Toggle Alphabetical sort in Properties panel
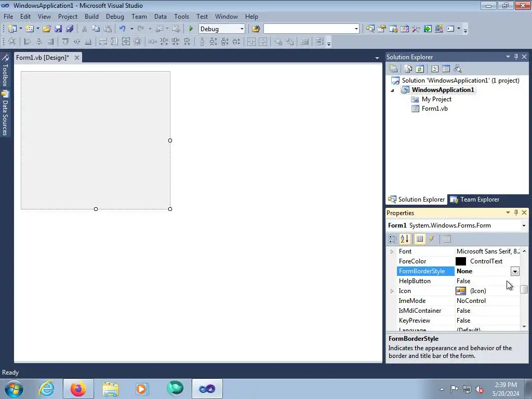 (404, 239)
